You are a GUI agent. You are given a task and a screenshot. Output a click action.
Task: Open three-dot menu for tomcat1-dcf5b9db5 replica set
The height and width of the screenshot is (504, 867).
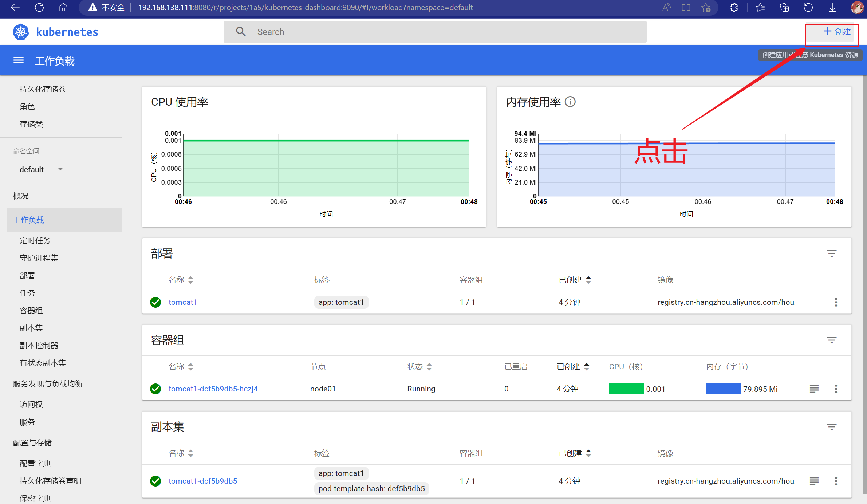[x=836, y=481]
